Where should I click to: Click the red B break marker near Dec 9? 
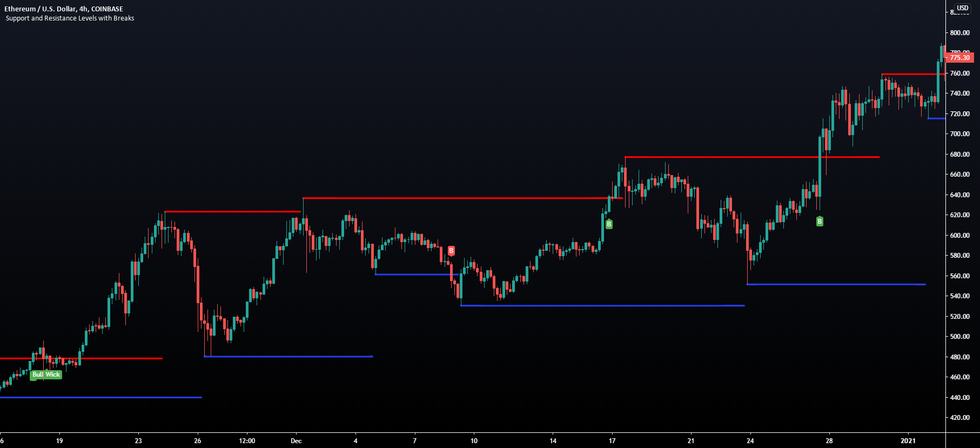click(x=451, y=251)
